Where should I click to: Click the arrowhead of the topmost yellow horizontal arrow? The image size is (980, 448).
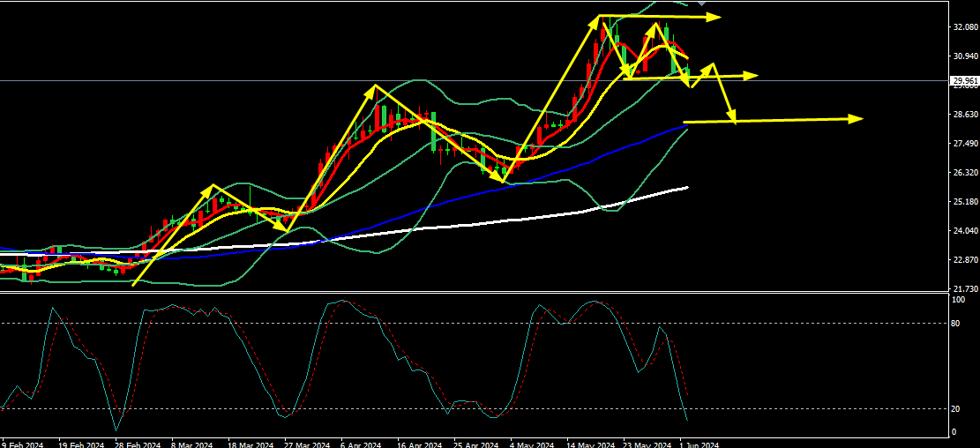716,17
